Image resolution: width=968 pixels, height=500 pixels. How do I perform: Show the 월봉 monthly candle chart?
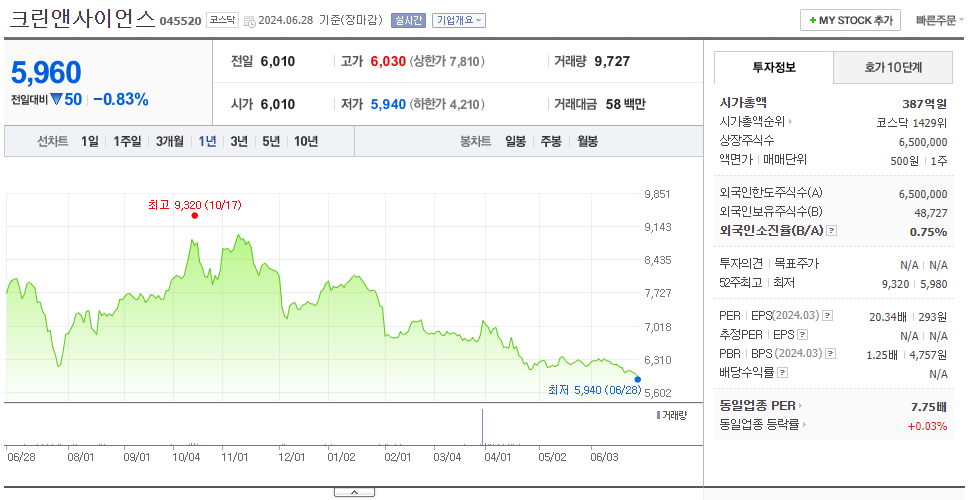(x=588, y=141)
